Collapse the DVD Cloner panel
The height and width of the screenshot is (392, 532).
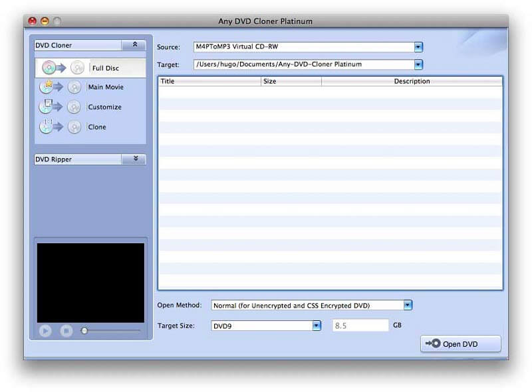(x=136, y=45)
